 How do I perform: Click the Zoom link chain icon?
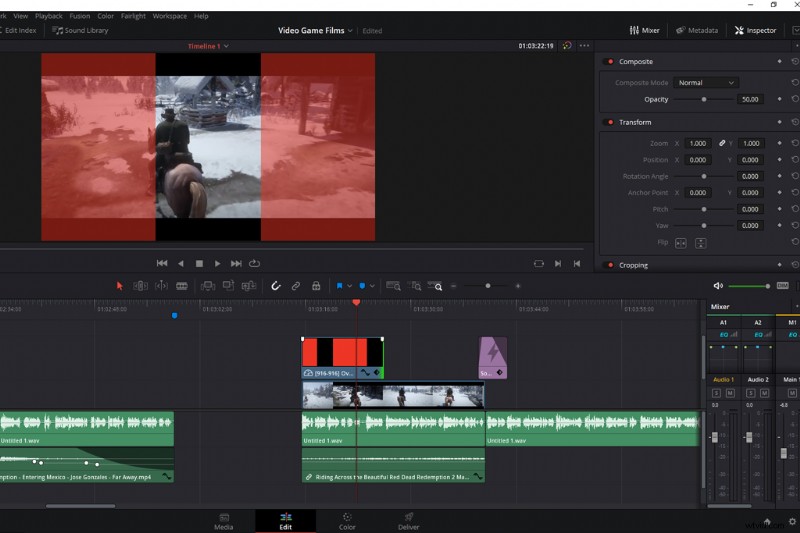click(x=722, y=143)
